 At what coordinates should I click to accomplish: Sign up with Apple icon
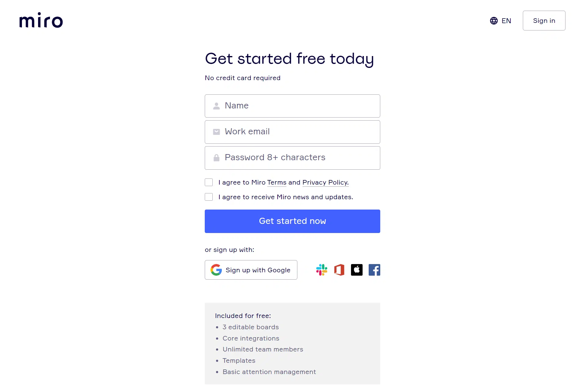coord(357,270)
